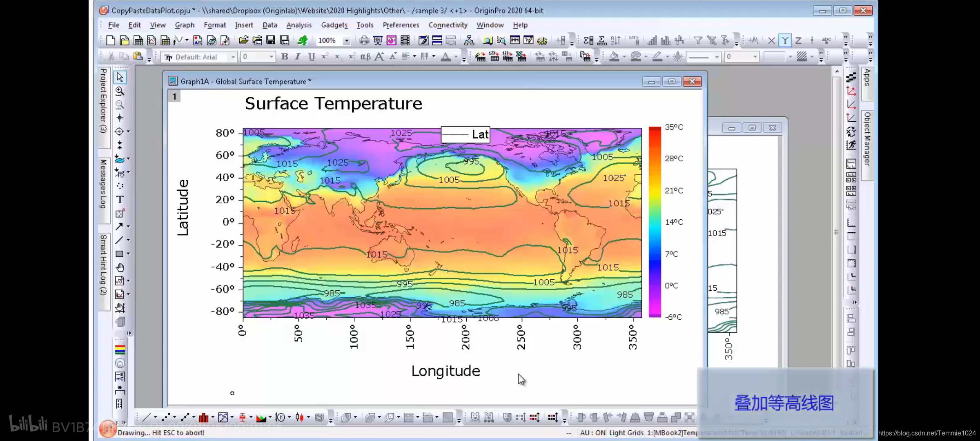This screenshot has height=441, width=980.
Task: Open the Analysis menu
Action: (298, 25)
